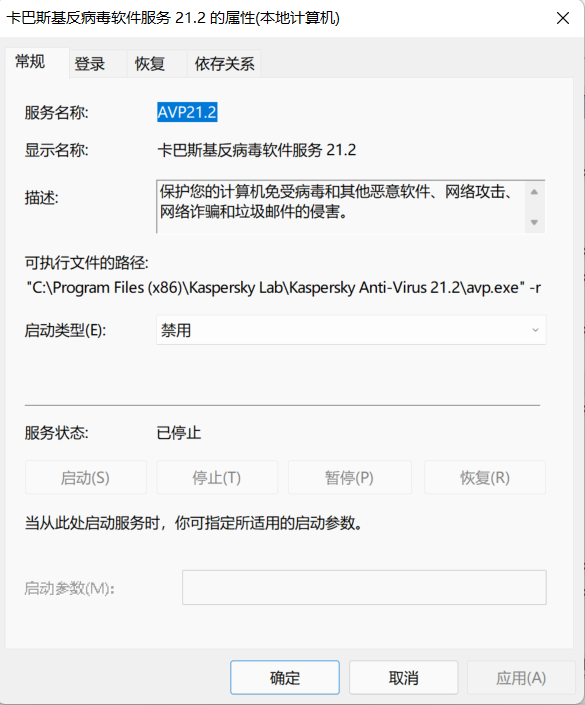Switch to the 登录 tab
This screenshot has height=705, width=585.
[x=89, y=63]
